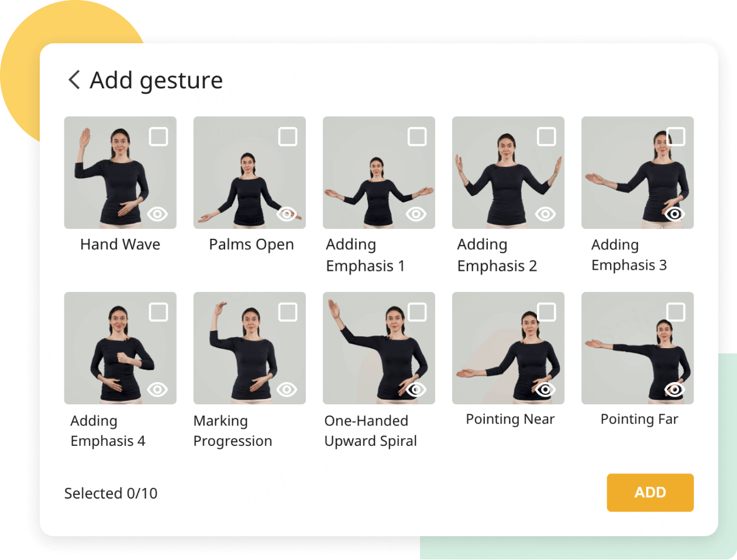Preview Adding Emphasis 1 via eye icon
The image size is (737, 560).
pos(416,214)
